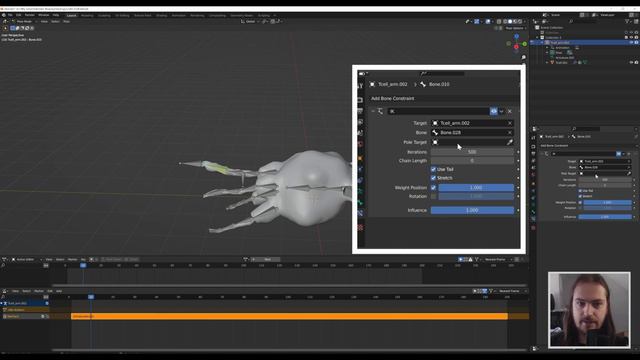Open the Global transform orientation dropdown

250,21
